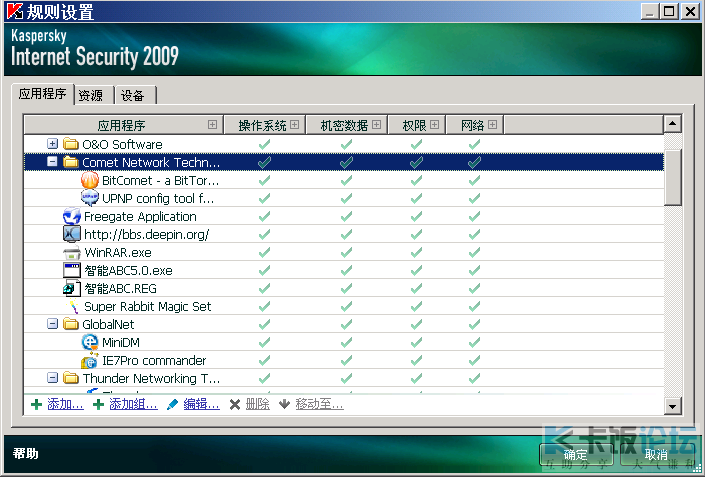Click the Comet Network Techn folder icon

click(71, 162)
